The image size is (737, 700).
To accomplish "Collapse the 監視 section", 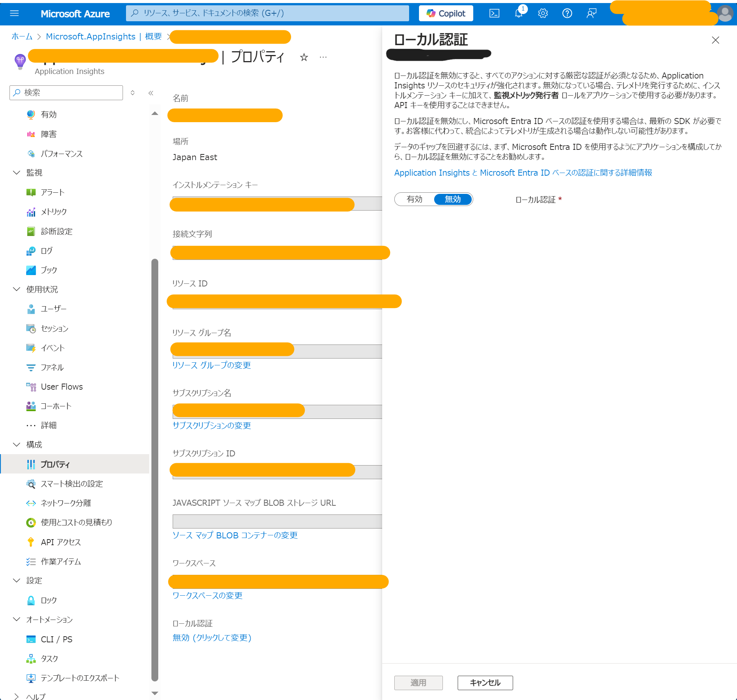I will coord(16,173).
